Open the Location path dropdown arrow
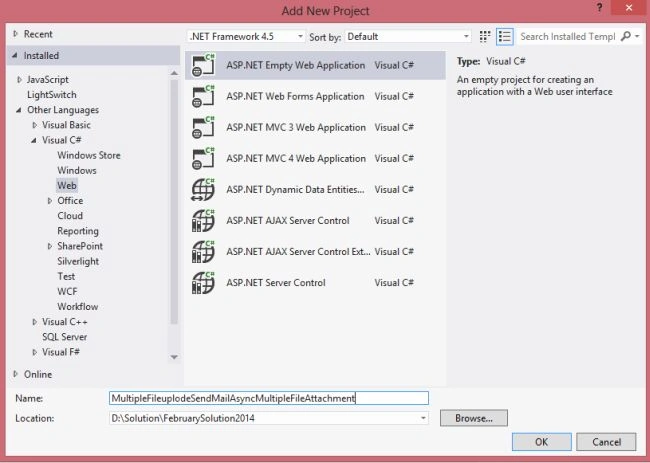This screenshot has height=463, width=650. tap(423, 418)
